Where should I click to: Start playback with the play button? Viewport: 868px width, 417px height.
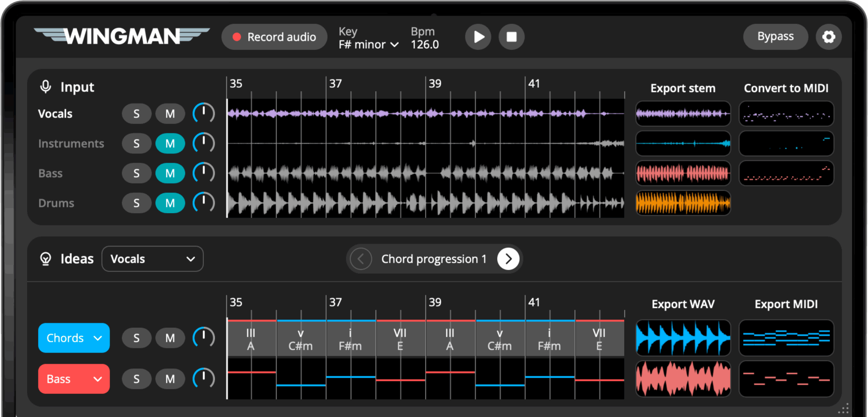coord(478,37)
